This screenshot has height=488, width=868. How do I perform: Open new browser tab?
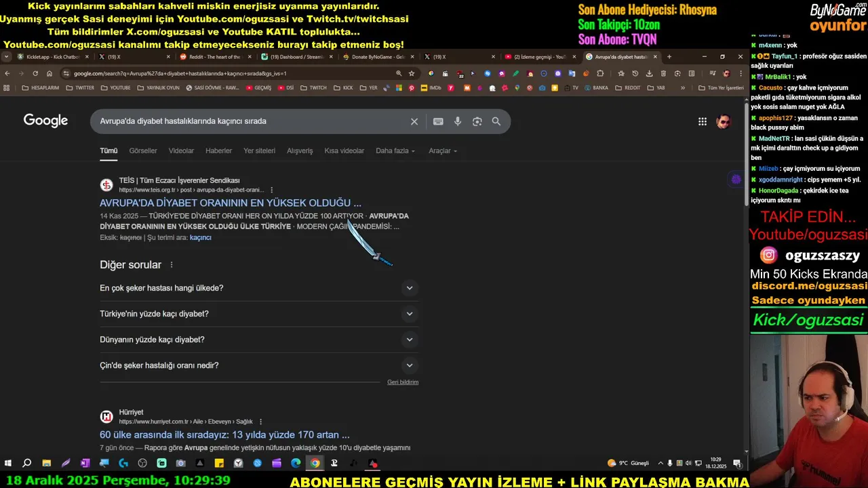(x=669, y=57)
